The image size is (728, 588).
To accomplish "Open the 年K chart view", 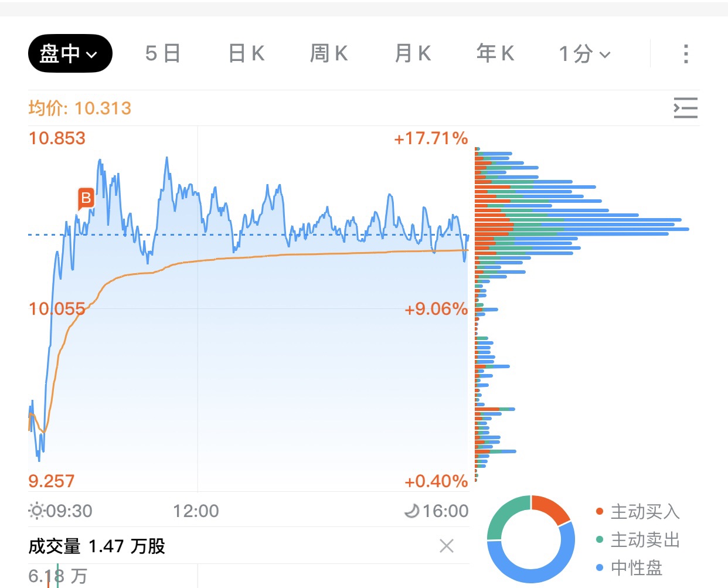I will point(495,54).
